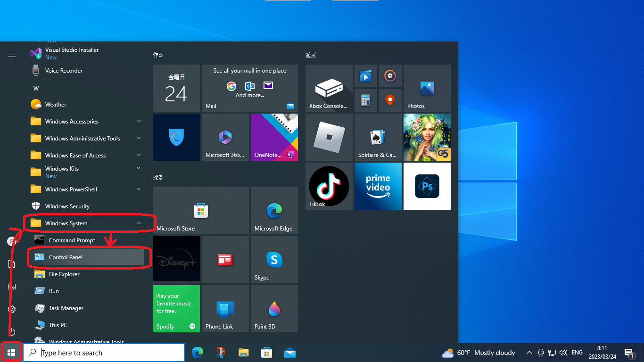This screenshot has height=362, width=644.
Task: Open the Prime Video tile
Action: (378, 186)
